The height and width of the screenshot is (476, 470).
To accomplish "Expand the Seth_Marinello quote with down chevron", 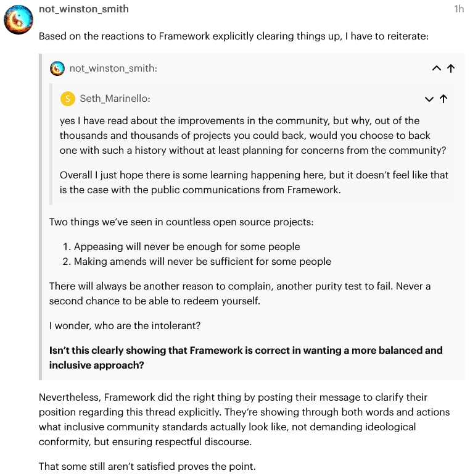I will pyautogui.click(x=429, y=99).
